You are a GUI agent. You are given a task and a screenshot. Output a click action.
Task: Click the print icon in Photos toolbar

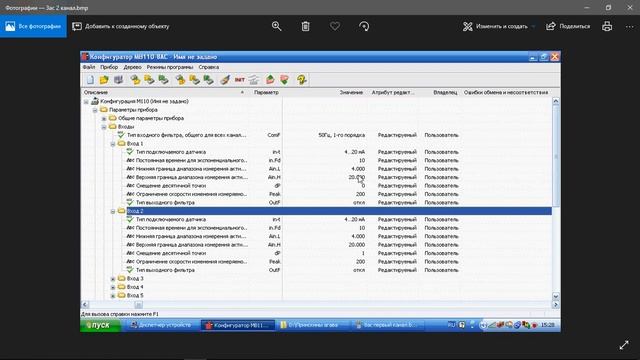(607, 26)
